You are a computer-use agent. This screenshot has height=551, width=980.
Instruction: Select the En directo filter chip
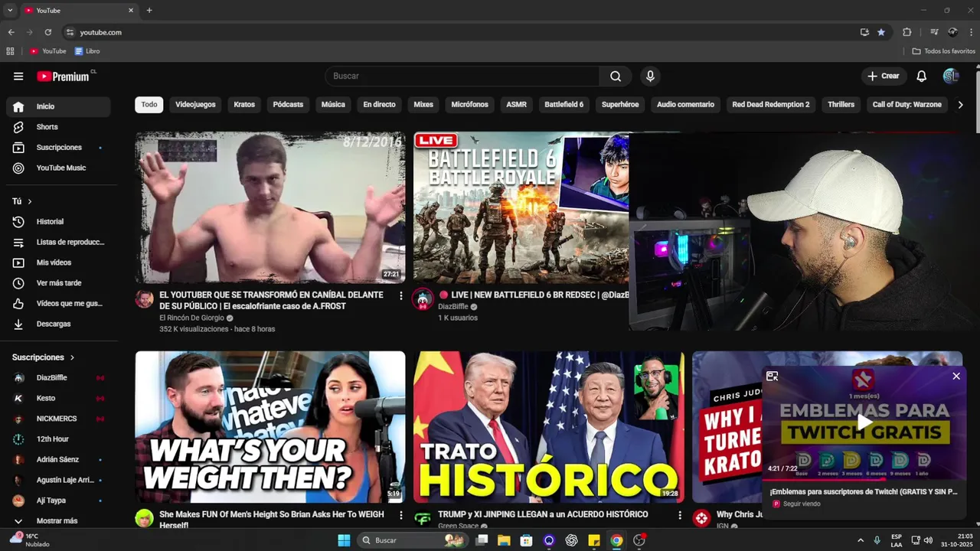tap(379, 105)
